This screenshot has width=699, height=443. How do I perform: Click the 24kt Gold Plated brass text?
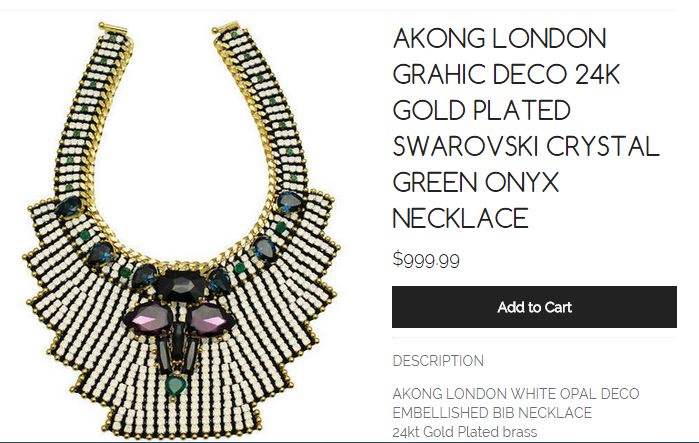tap(465, 432)
